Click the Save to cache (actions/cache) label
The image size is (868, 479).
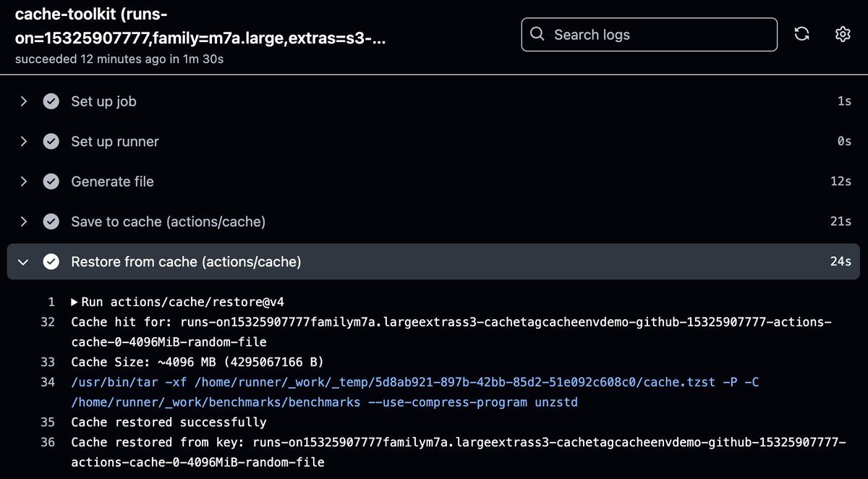168,221
